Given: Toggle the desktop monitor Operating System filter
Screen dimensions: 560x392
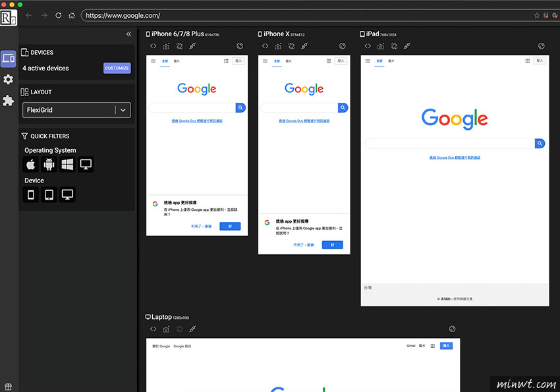Looking at the screenshot, I should point(86,164).
